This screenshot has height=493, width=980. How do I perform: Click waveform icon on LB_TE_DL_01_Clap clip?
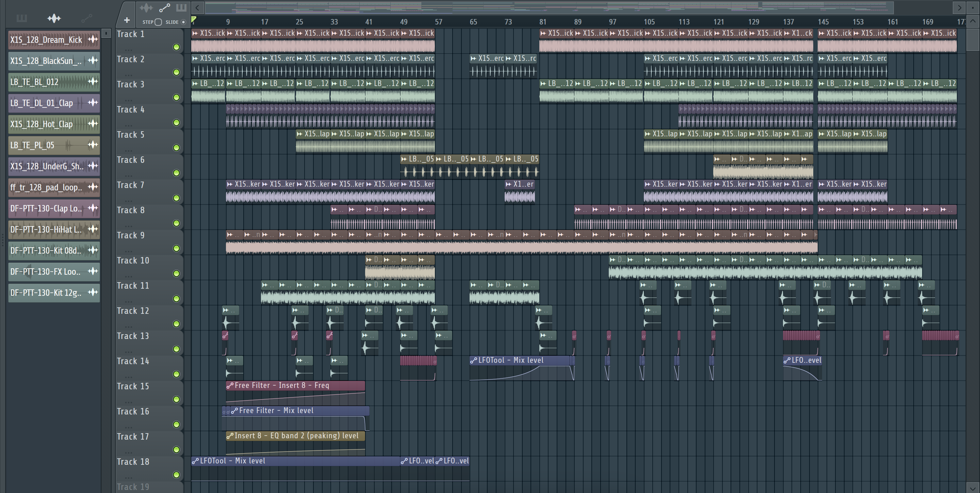(x=93, y=103)
